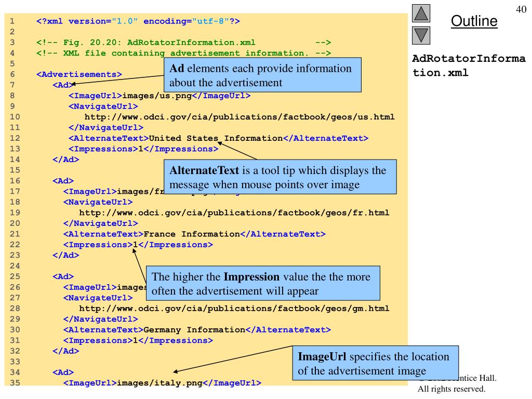Click the up arrow navigation icon
The image size is (532, 399).
(x=421, y=13)
